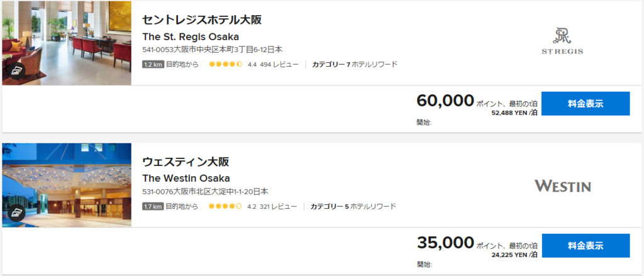
Task: Open the 494 レビュー reviews link
Action: click(x=279, y=65)
